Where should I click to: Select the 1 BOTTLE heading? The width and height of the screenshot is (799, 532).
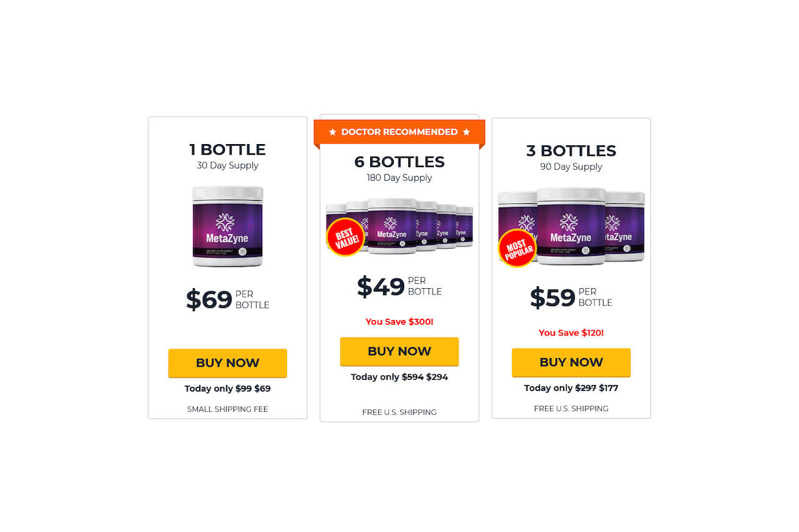[x=227, y=150]
